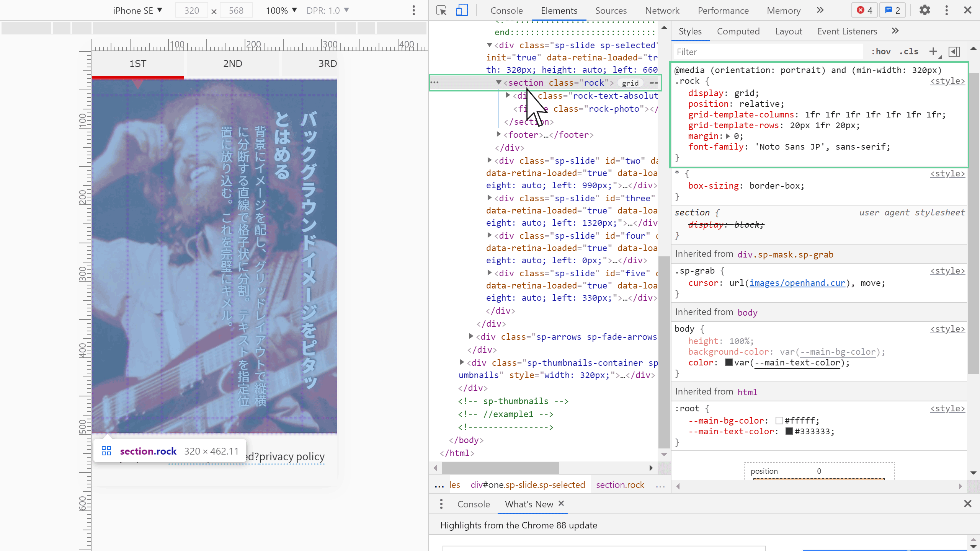Switch to the Performance tab
Image resolution: width=980 pixels, height=551 pixels.
click(723, 10)
